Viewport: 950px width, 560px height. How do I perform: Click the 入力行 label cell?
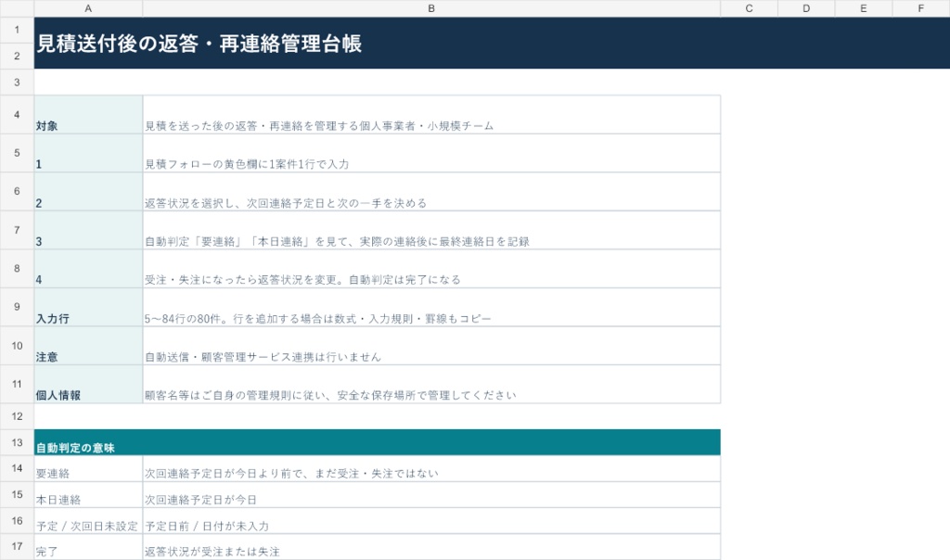click(88, 307)
